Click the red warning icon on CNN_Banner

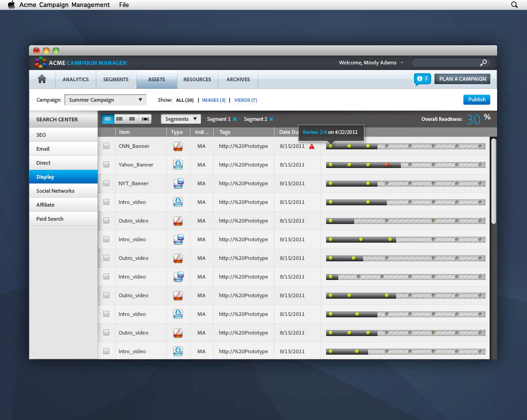pos(312,147)
